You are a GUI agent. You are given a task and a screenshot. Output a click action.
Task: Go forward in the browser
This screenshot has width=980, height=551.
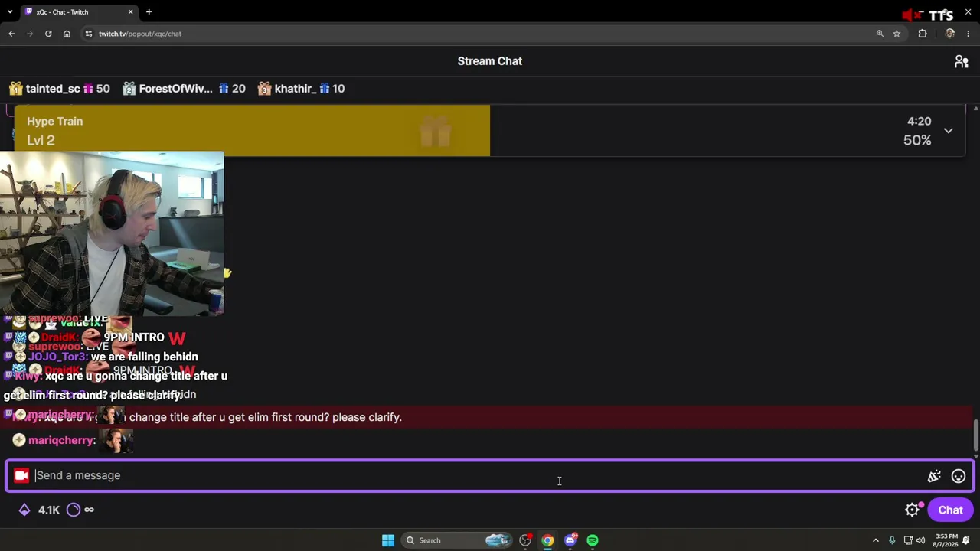pos(30,34)
